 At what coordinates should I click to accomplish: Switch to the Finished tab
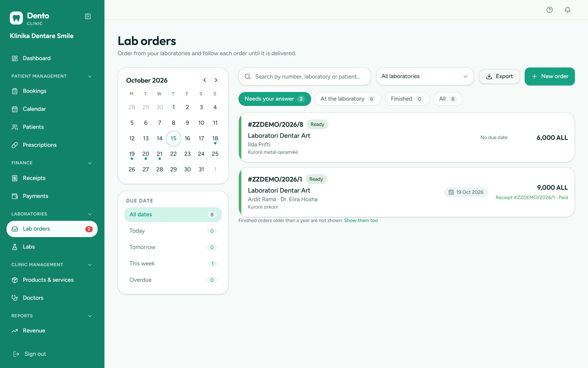click(x=407, y=99)
